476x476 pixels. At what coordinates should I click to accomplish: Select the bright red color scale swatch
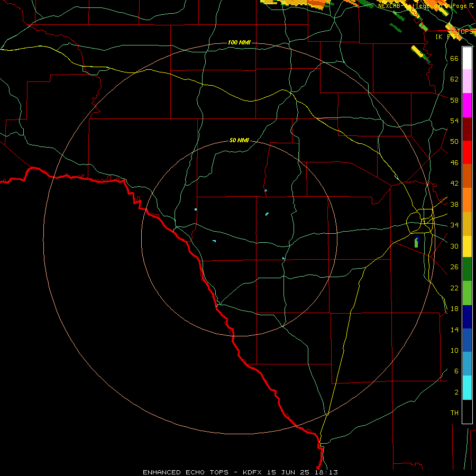click(x=467, y=153)
